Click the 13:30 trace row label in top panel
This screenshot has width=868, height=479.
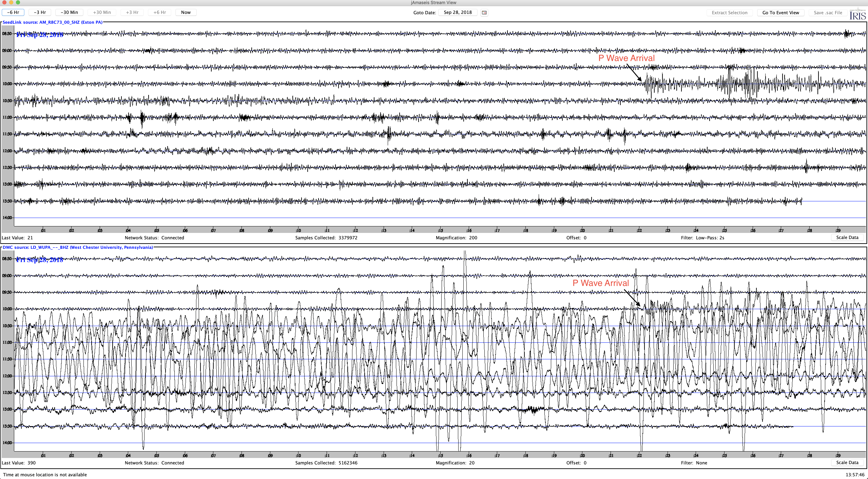point(7,201)
